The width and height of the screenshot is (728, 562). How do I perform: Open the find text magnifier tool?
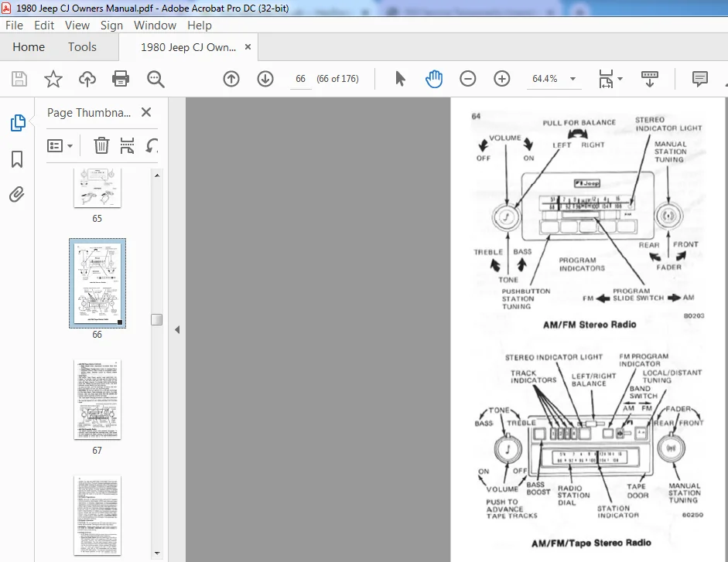coord(155,79)
